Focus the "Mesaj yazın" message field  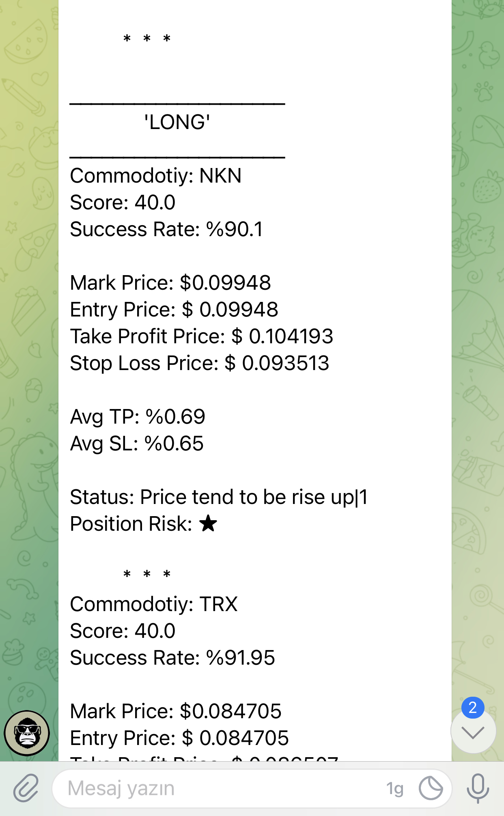[x=219, y=788]
